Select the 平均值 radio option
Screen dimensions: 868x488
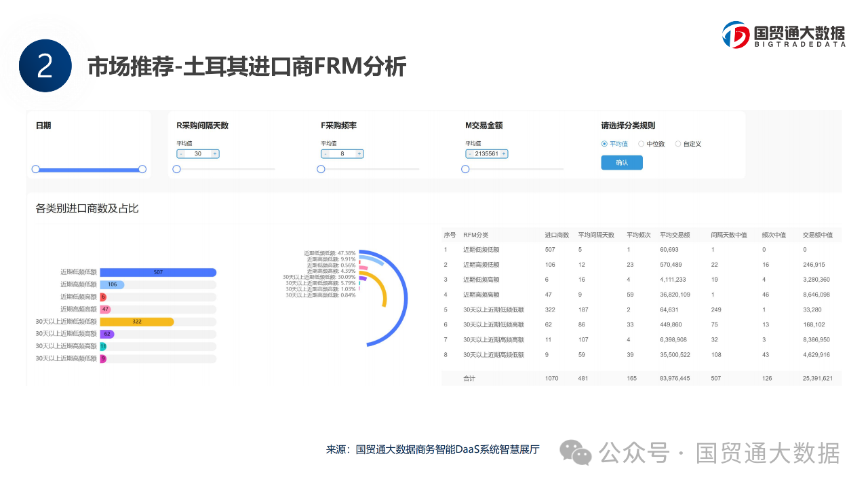(604, 144)
